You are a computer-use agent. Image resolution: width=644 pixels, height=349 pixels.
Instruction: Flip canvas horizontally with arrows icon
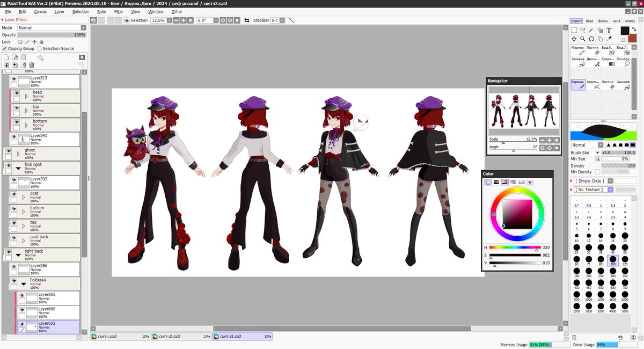[x=247, y=20]
